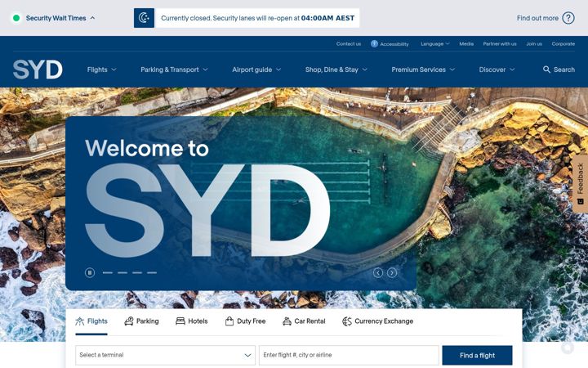Click the question mark help icon
The width and height of the screenshot is (588, 368).
pos(568,18)
